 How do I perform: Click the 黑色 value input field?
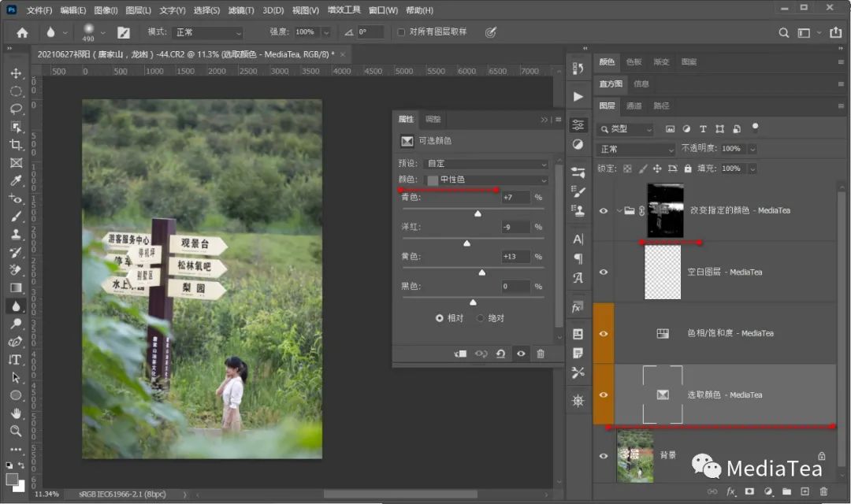pyautogui.click(x=515, y=287)
